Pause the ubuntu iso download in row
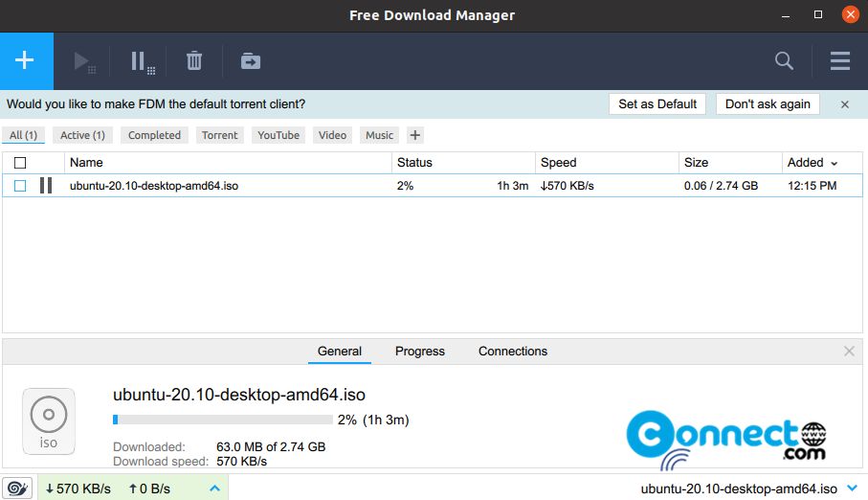 click(x=46, y=186)
